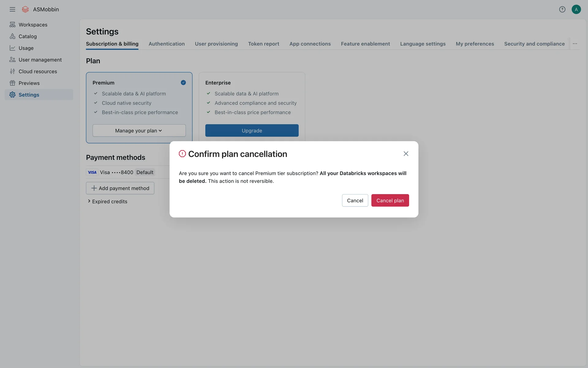
Task: Expand the Expired credits section
Action: coord(107,201)
